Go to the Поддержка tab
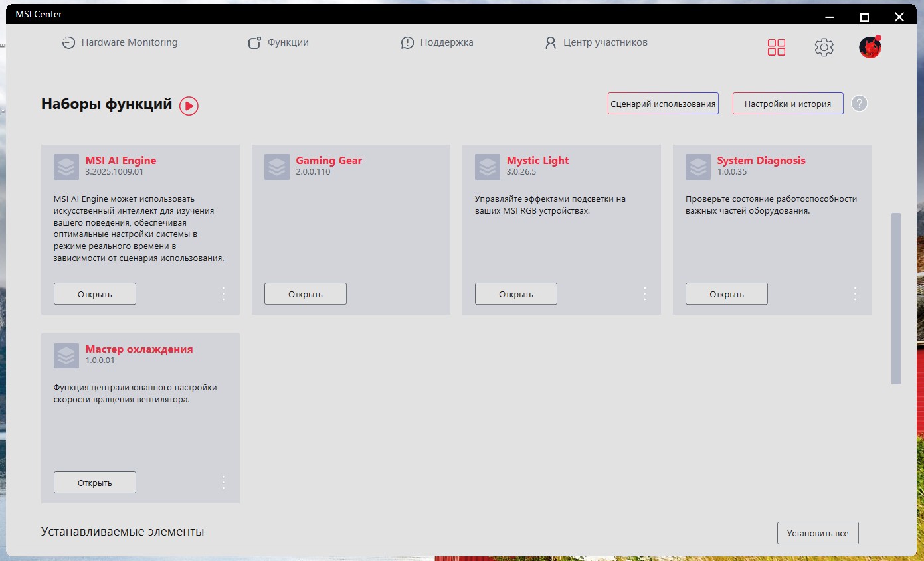924x561 pixels. point(437,42)
